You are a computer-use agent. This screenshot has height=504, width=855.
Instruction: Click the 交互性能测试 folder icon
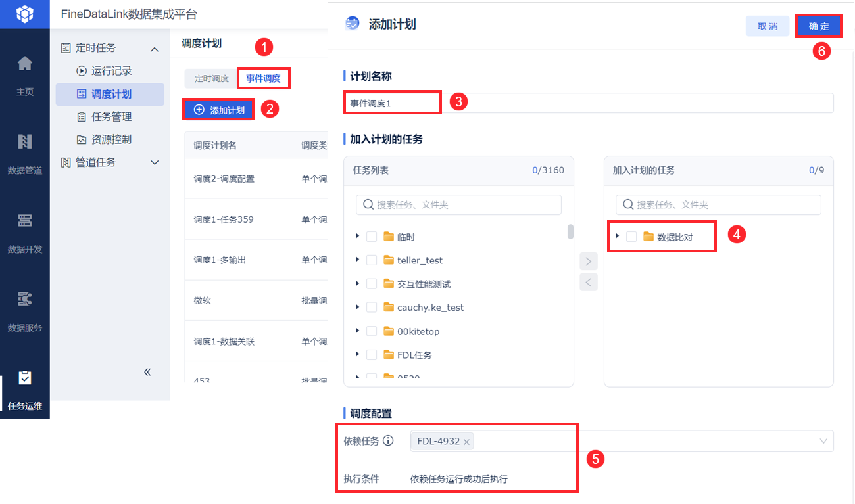(389, 284)
